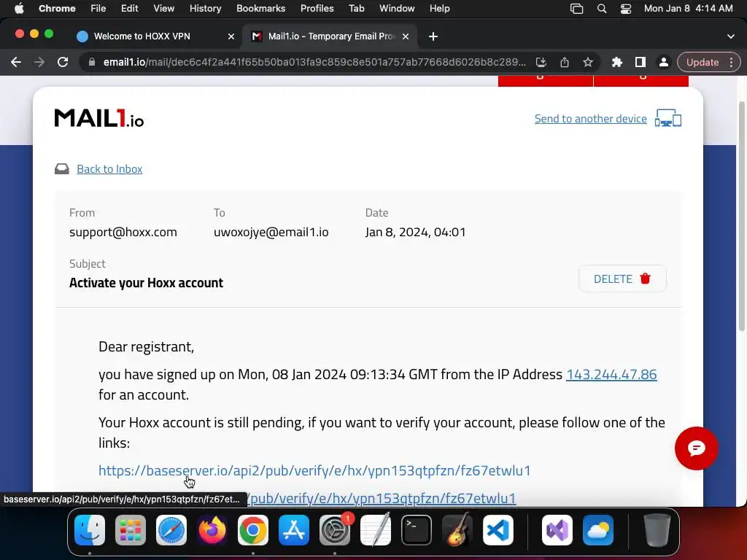Screen dimensions: 747x560
Task: Select the Mail1.io Temporary Email tab
Action: pos(330,36)
